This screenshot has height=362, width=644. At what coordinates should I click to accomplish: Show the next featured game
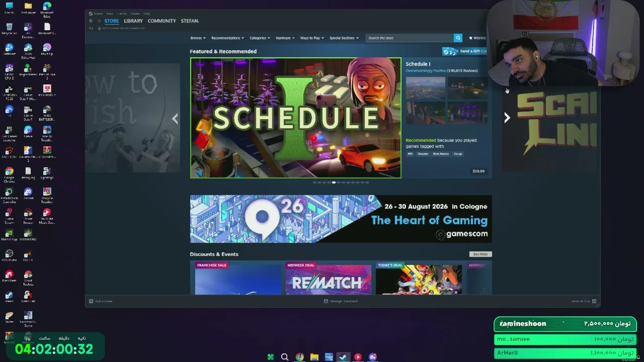tap(507, 118)
